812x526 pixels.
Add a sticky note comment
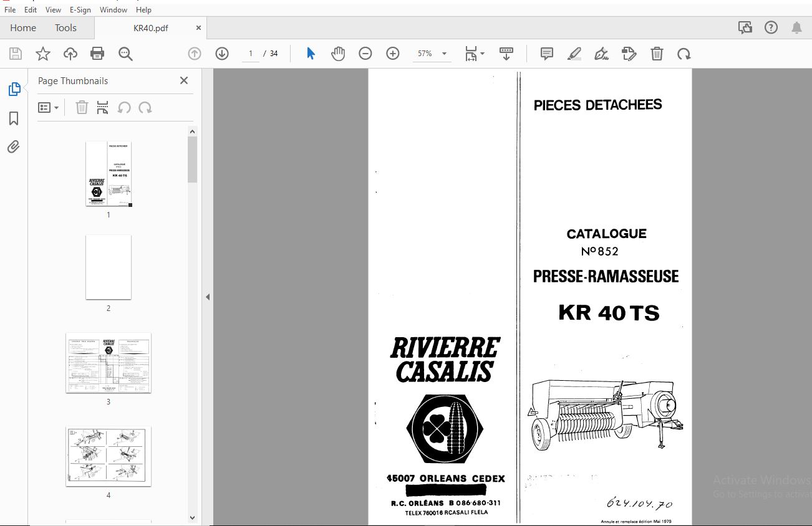pos(547,54)
